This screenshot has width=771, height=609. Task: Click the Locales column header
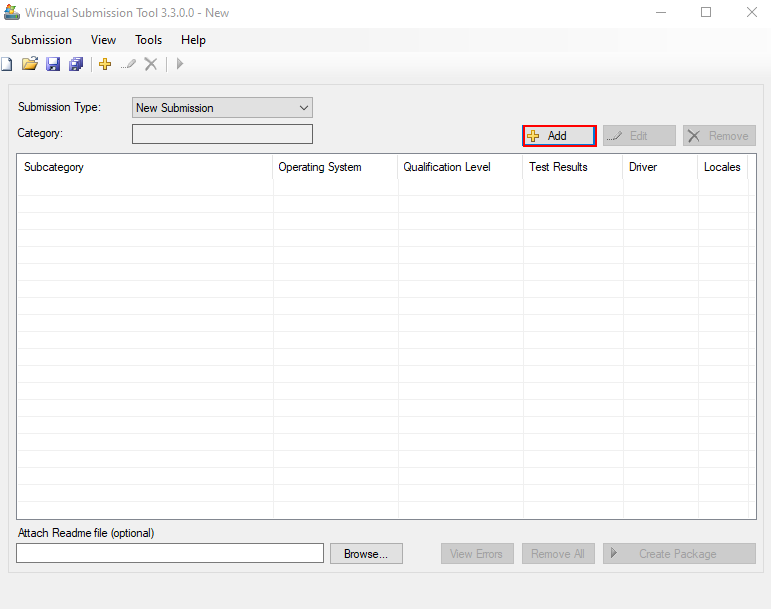coord(723,167)
